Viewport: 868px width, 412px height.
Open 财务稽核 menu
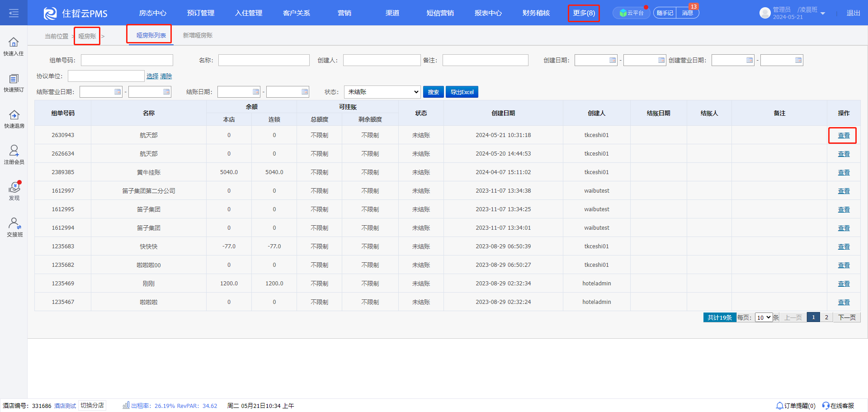536,13
